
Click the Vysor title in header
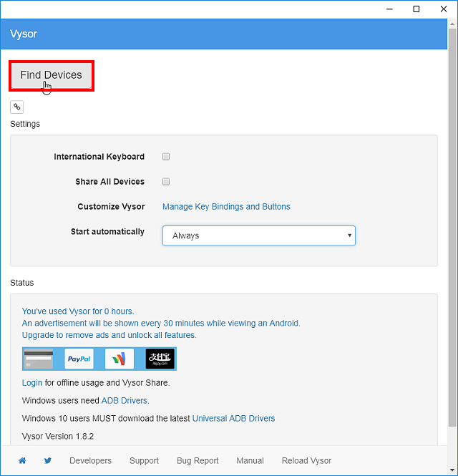pos(24,34)
